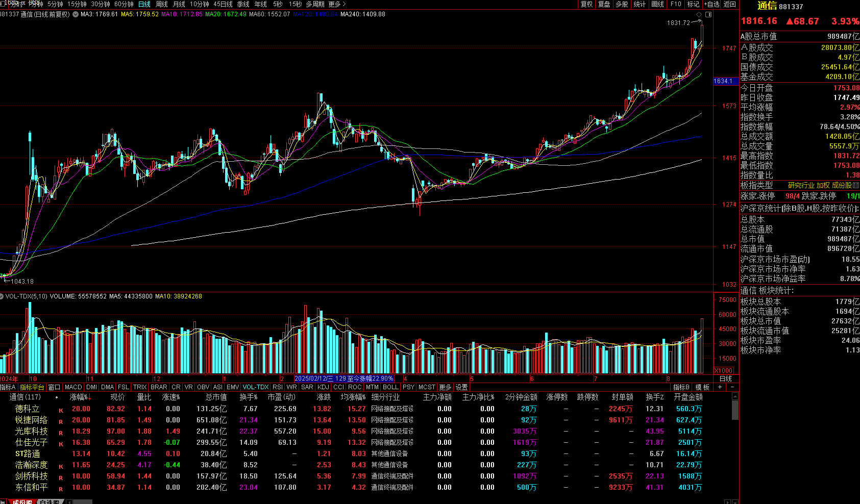Viewport: 860px width, 504px height.
Task: Switch sub-chart indicator to MCST
Action: [x=427, y=387]
